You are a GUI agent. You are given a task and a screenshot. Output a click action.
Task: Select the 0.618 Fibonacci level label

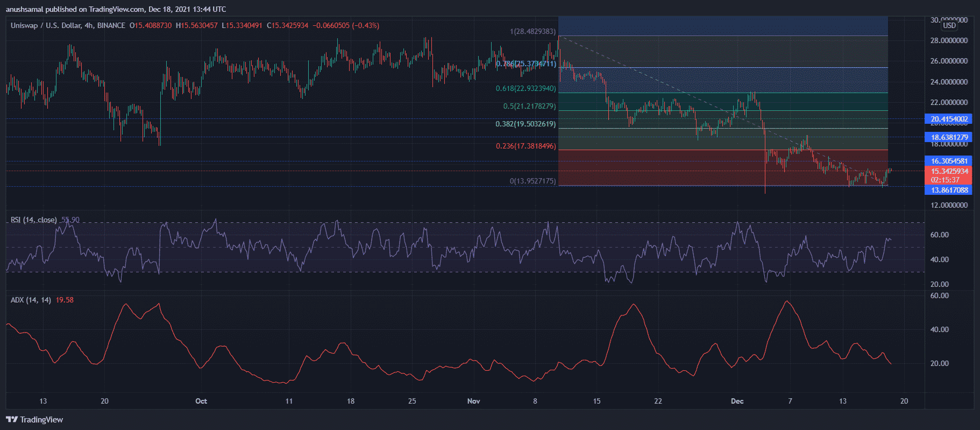point(525,88)
